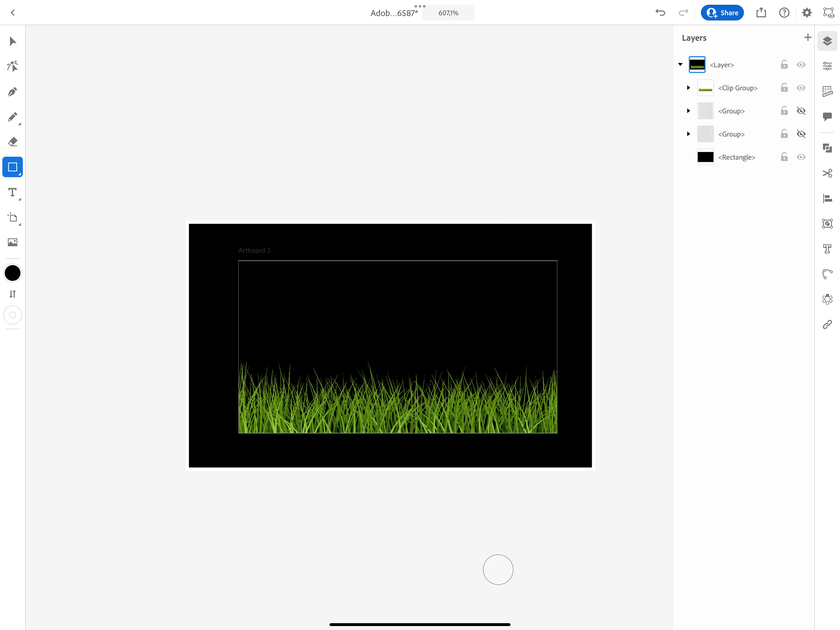The image size is (840, 630).
Task: Open the zoom percentage menu
Action: coord(448,13)
